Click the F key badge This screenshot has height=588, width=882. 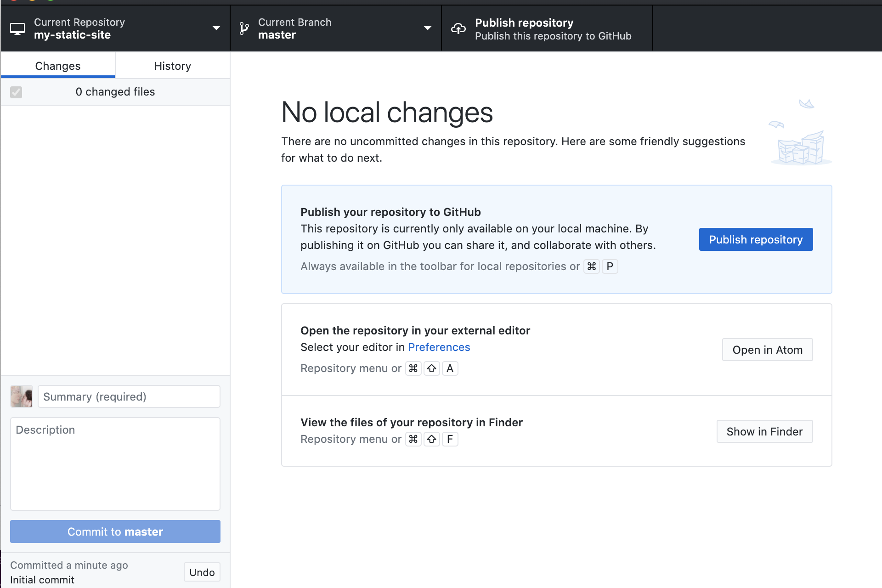(x=450, y=439)
